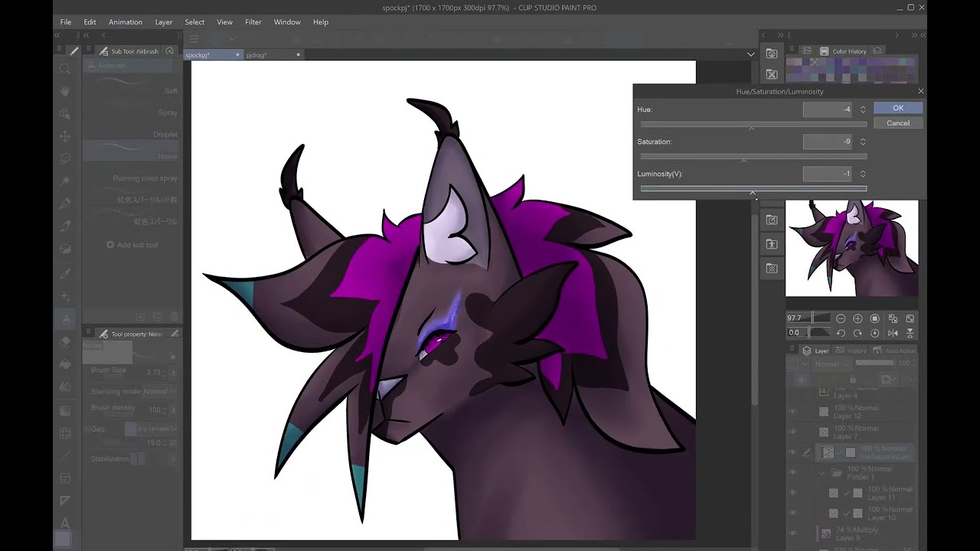Select the Eyedropper tool
Image resolution: width=980 pixels, height=551 pixels.
click(65, 273)
